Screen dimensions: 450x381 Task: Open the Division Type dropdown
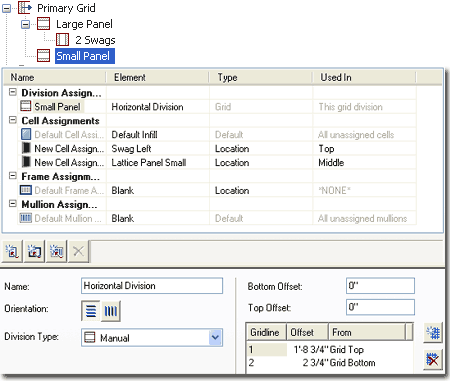point(215,337)
